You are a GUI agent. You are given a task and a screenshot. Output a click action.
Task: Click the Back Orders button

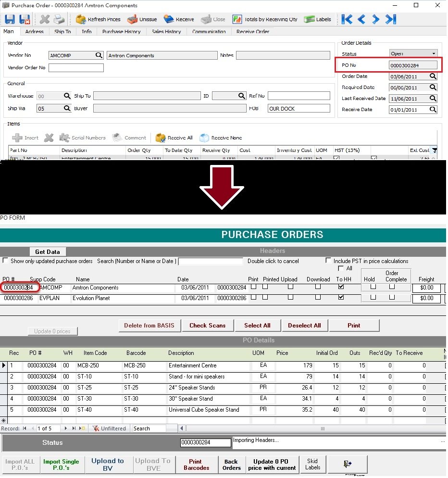coord(232,465)
